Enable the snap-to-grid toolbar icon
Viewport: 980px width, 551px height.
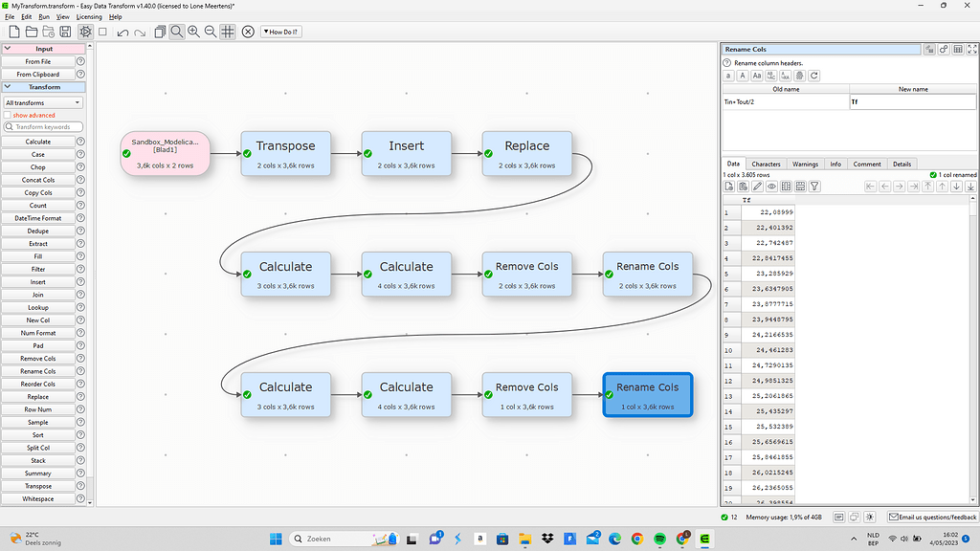227,32
